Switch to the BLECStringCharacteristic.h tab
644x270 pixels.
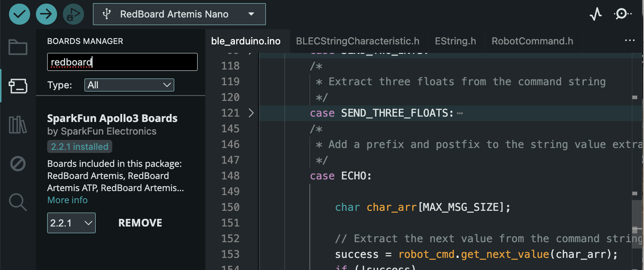pyautogui.click(x=357, y=41)
